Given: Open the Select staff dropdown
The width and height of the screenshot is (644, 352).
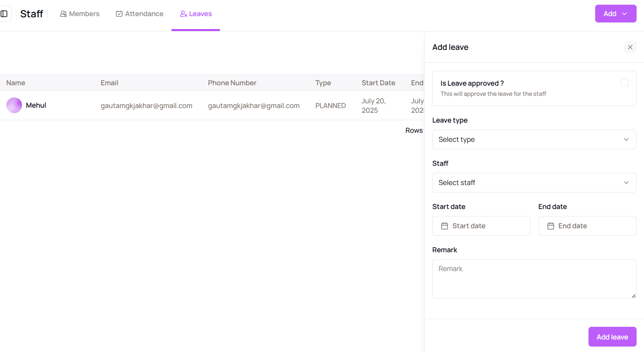Looking at the screenshot, I should coord(534,183).
